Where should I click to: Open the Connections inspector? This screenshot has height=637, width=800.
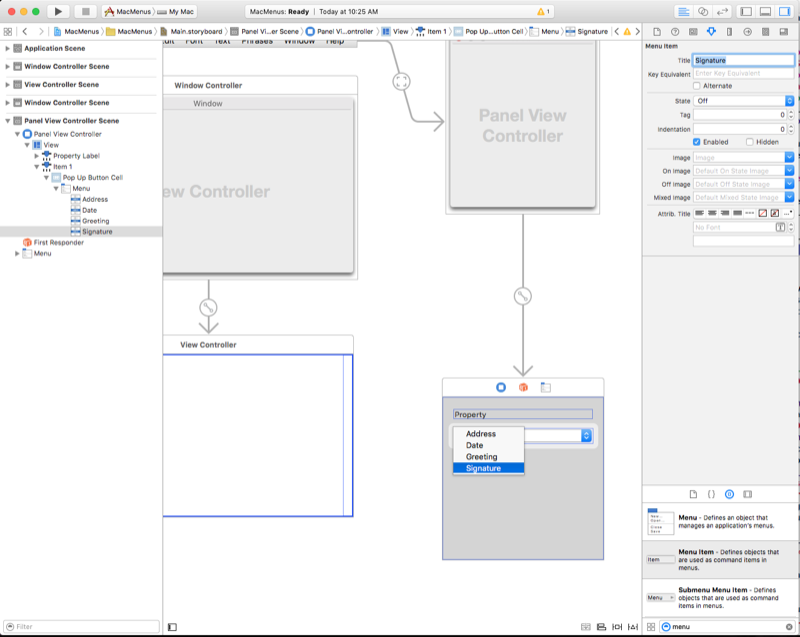pos(747,31)
